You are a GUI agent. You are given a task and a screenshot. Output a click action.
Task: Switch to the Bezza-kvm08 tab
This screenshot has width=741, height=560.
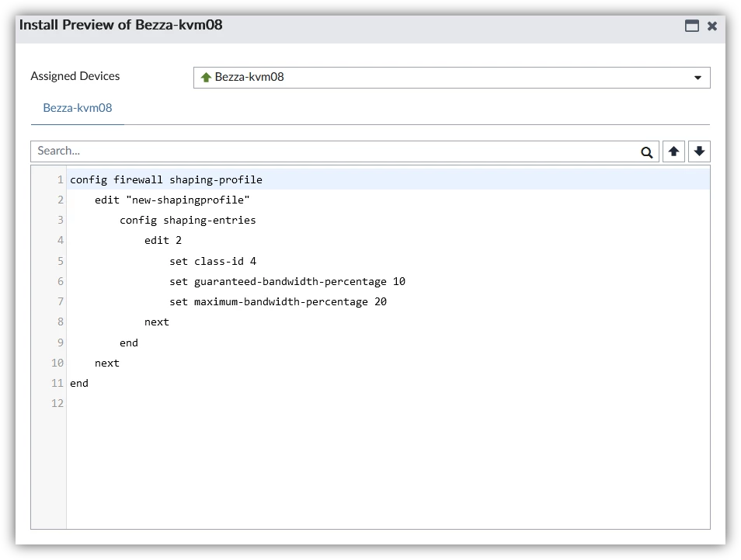(78, 108)
